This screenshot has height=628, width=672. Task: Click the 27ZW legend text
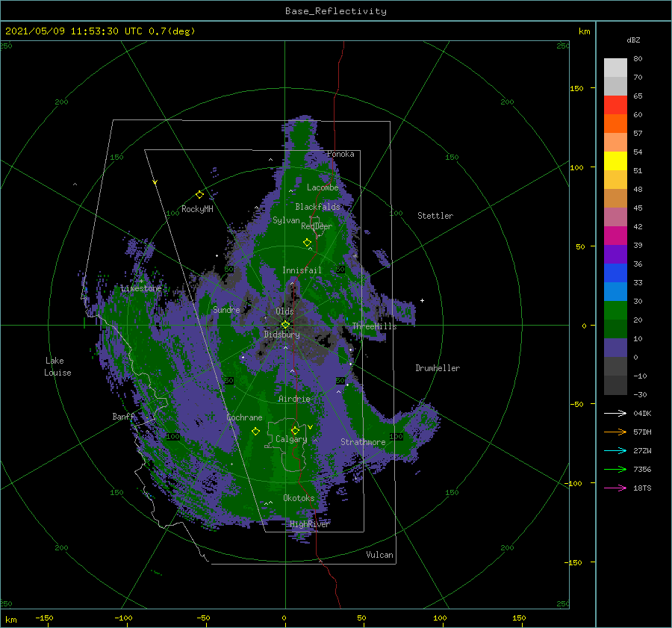pyautogui.click(x=642, y=450)
